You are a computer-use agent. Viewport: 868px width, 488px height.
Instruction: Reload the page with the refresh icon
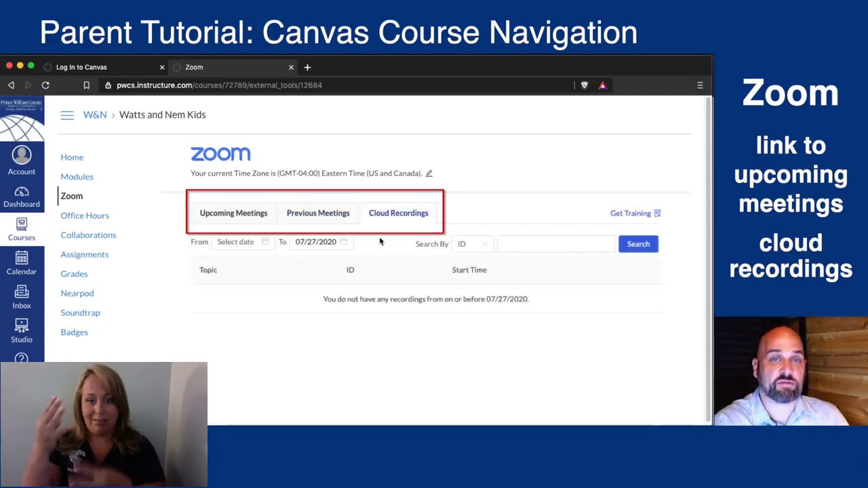click(x=45, y=85)
